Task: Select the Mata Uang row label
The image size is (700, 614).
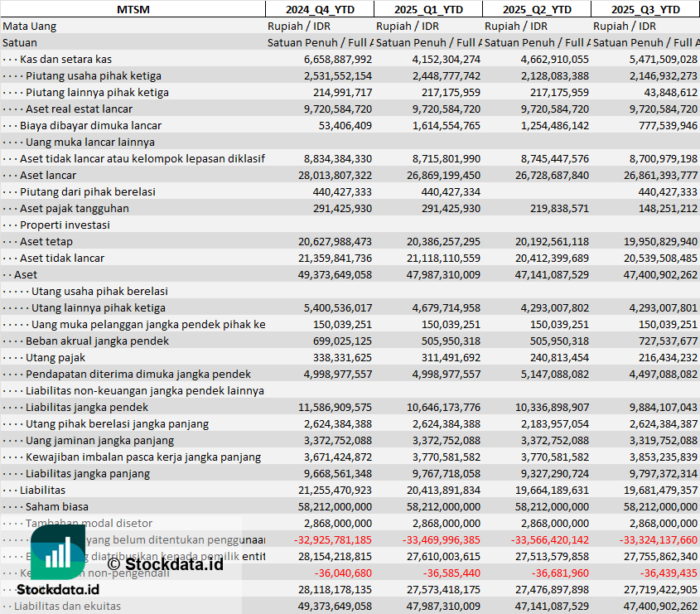Action: [x=30, y=26]
